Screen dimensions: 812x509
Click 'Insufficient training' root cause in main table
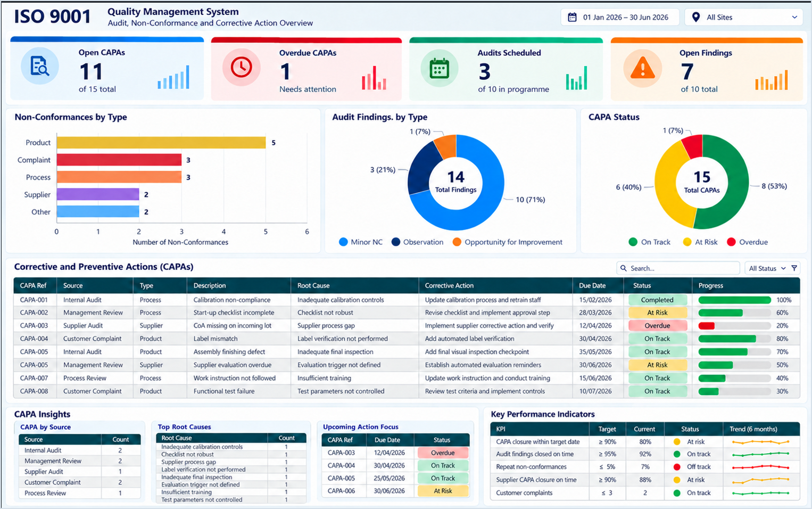[324, 378]
